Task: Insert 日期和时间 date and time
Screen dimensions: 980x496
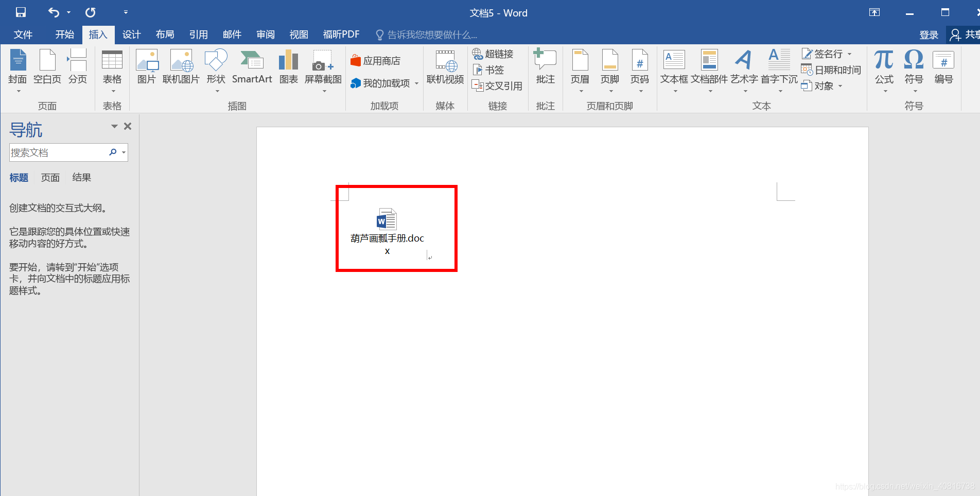Action: (831, 70)
